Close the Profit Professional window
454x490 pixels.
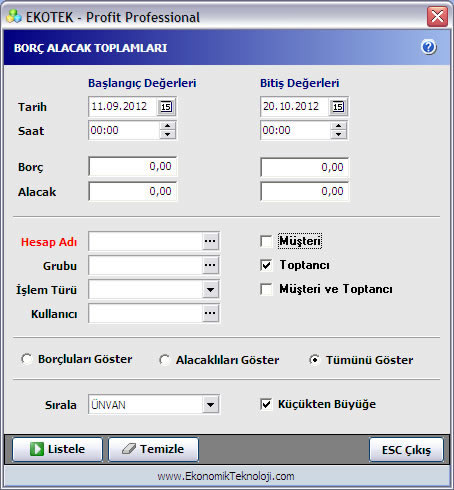click(x=437, y=16)
